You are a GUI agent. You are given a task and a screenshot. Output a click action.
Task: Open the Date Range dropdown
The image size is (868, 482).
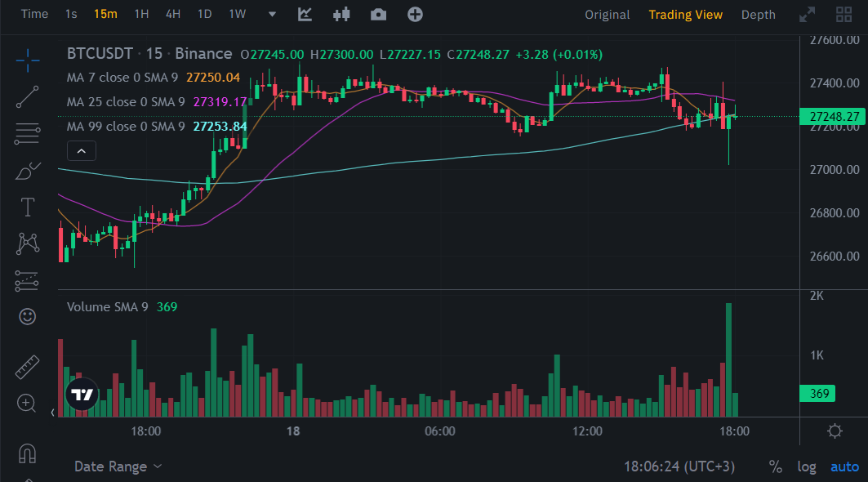pos(118,466)
